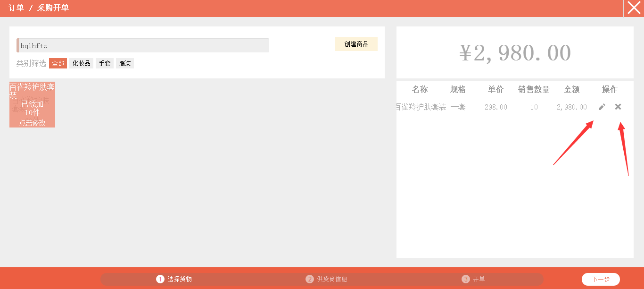This screenshot has height=289, width=644.
Task: Click the 名称 column header
Action: pos(420,89)
